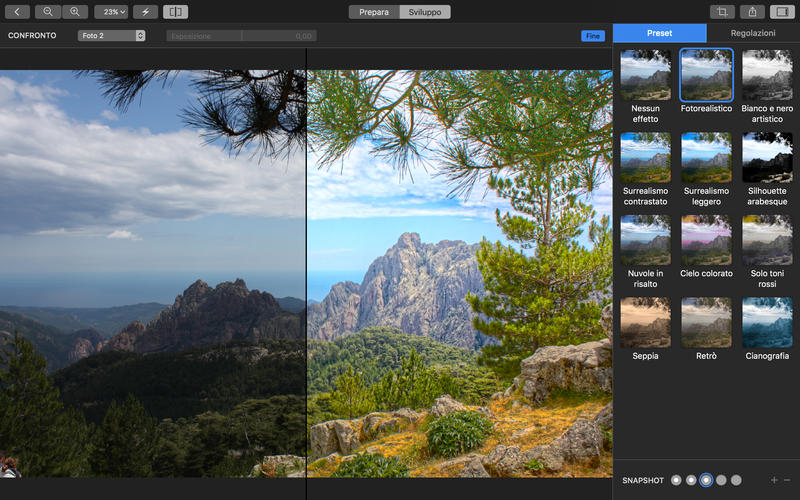The height and width of the screenshot is (500, 800).
Task: Open the Foto 2 comparison dropdown
Action: coord(112,36)
